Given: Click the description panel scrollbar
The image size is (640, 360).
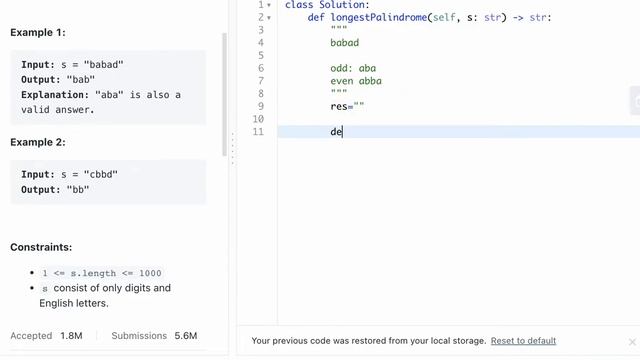Looking at the screenshot, I should 224,94.
